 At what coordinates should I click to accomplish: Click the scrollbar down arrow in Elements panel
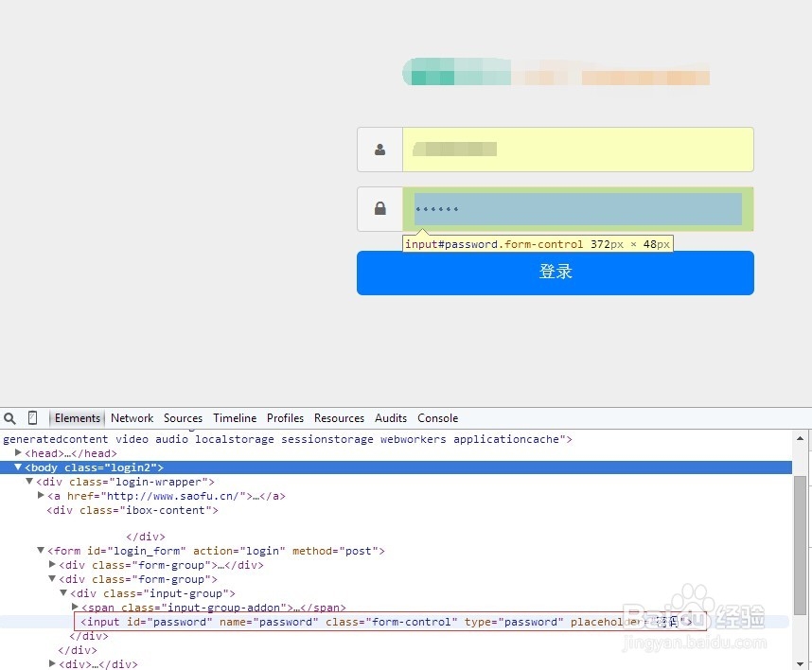pos(800,663)
